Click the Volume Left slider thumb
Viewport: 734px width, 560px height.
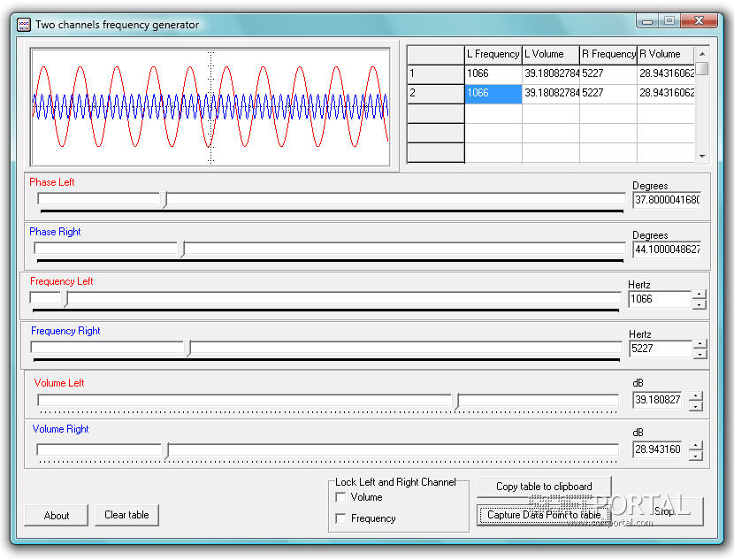point(456,401)
